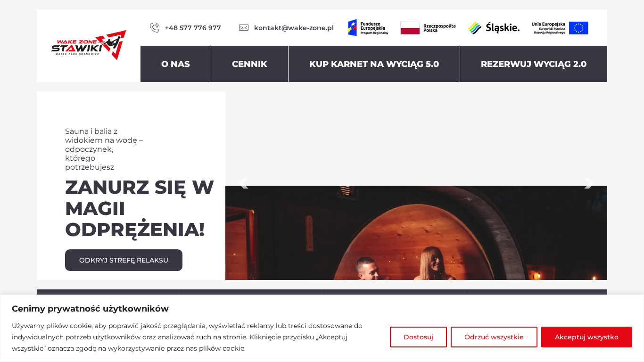Click the email envelope icon
Viewport: 644px width, 362px height.
click(244, 28)
